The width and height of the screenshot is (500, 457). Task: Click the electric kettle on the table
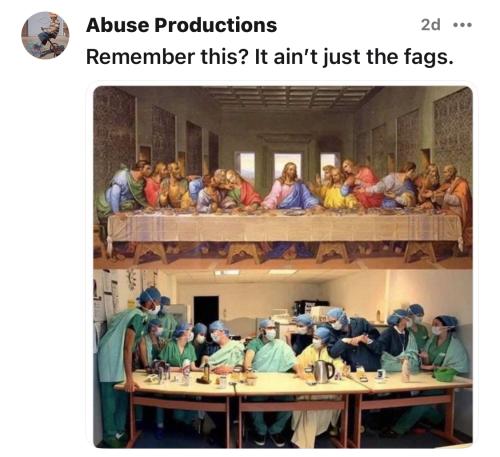[323, 371]
